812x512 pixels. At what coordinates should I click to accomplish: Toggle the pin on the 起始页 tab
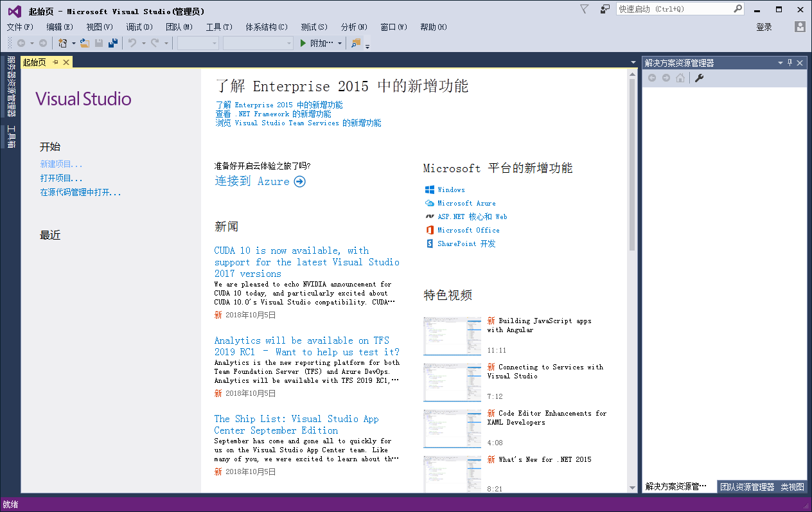click(55, 62)
